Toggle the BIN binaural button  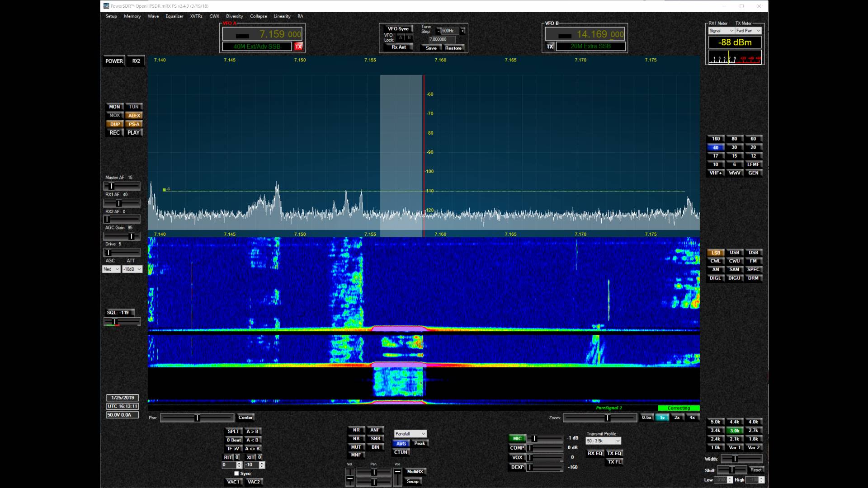[375, 447]
